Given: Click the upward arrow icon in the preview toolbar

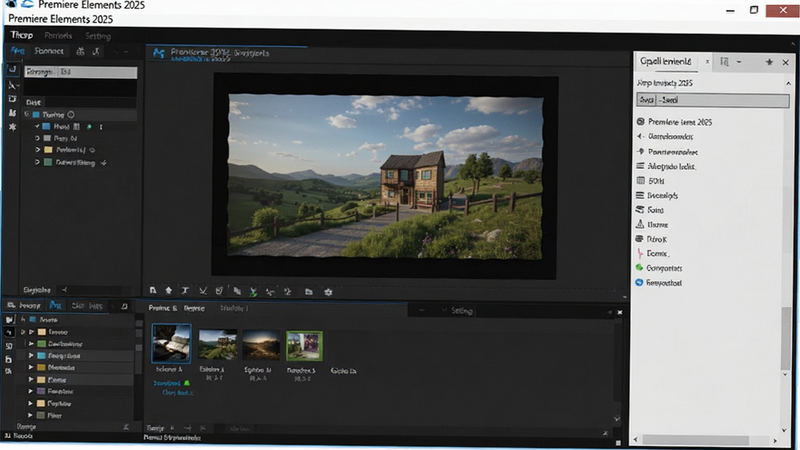Looking at the screenshot, I should pos(169,290).
